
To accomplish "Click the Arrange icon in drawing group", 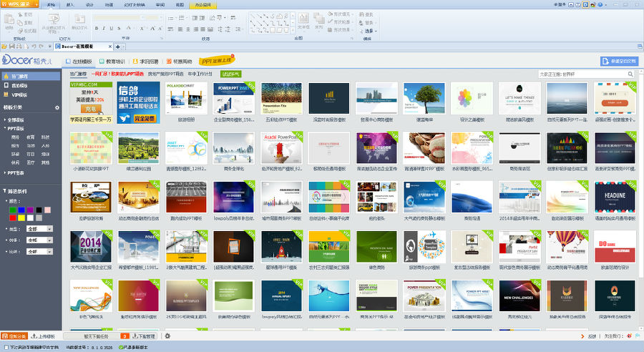I will [318, 19].
